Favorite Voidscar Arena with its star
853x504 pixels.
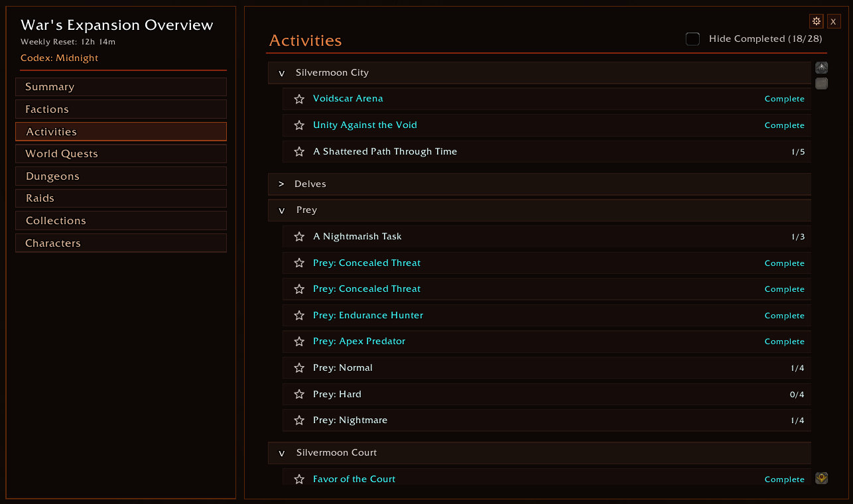coord(299,99)
